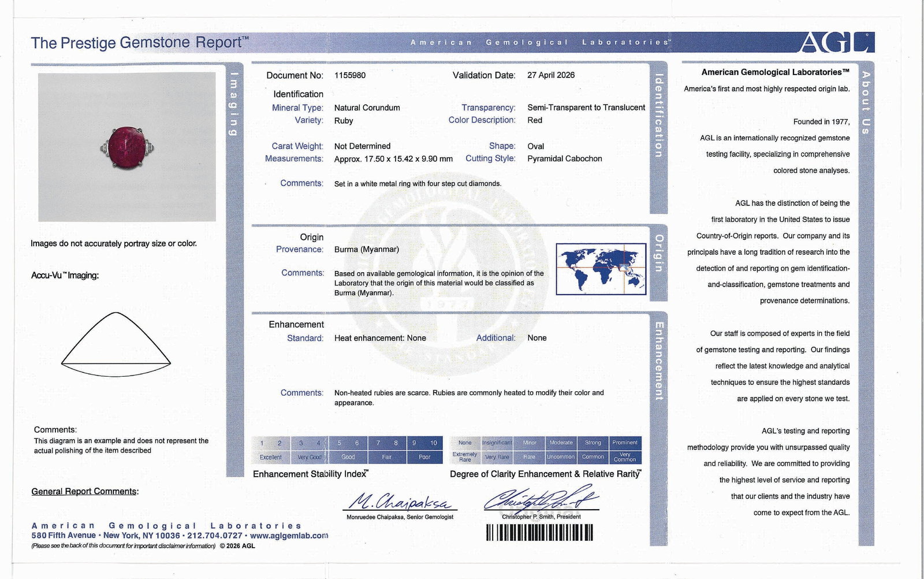
Task: Select the validation date "27 April 2026"
Action: 551,75
